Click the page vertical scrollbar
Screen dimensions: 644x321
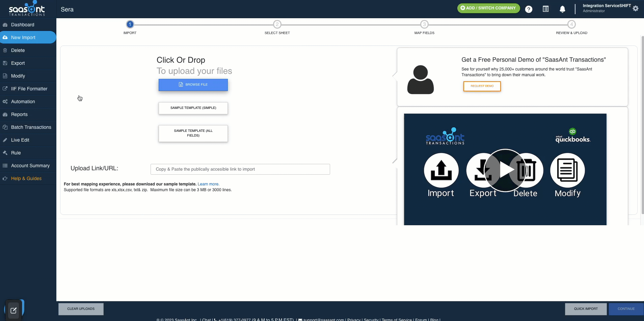point(642,125)
